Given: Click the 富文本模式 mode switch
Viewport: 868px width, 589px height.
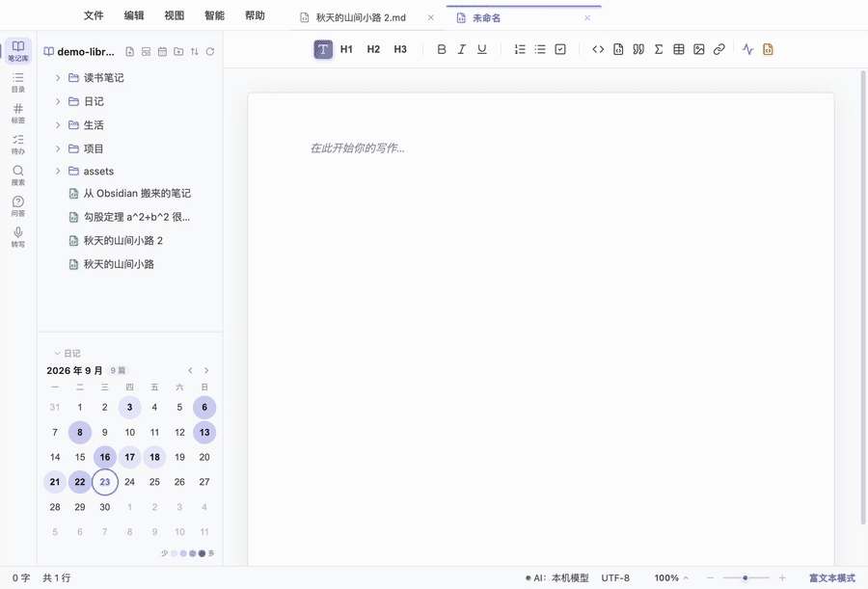Looking at the screenshot, I should click(x=832, y=578).
